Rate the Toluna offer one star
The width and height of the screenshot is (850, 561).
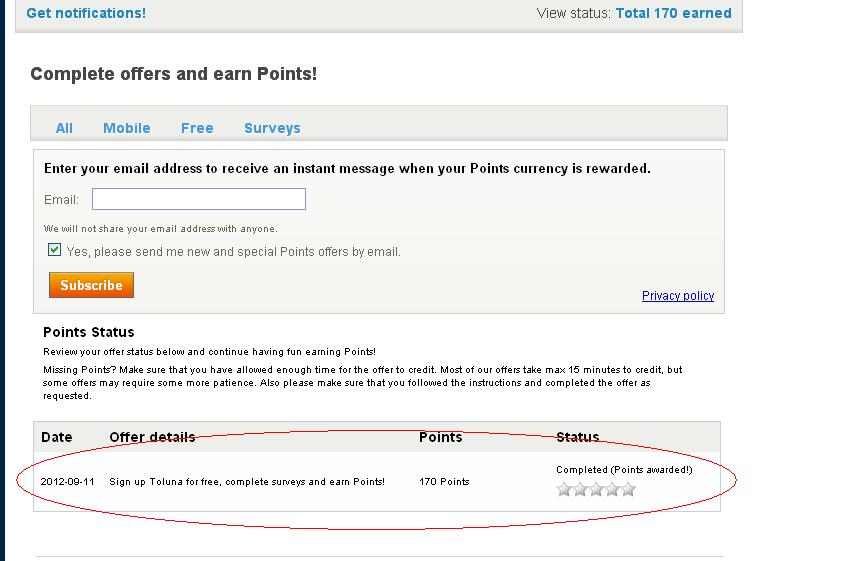tap(564, 489)
